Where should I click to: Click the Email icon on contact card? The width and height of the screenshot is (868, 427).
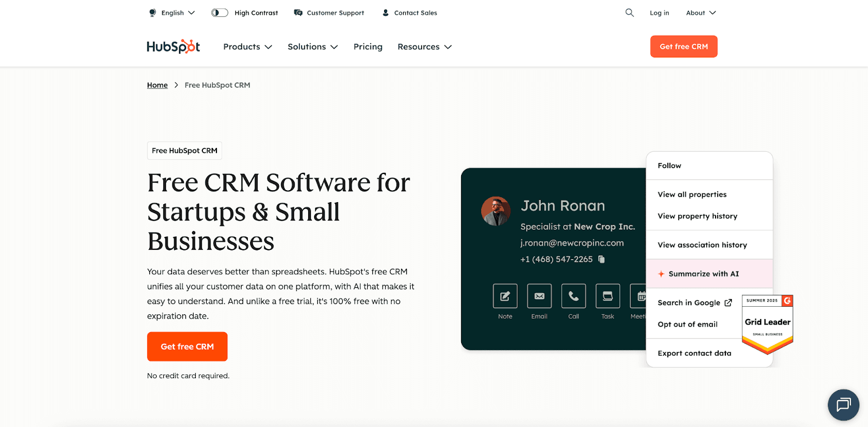pyautogui.click(x=539, y=296)
